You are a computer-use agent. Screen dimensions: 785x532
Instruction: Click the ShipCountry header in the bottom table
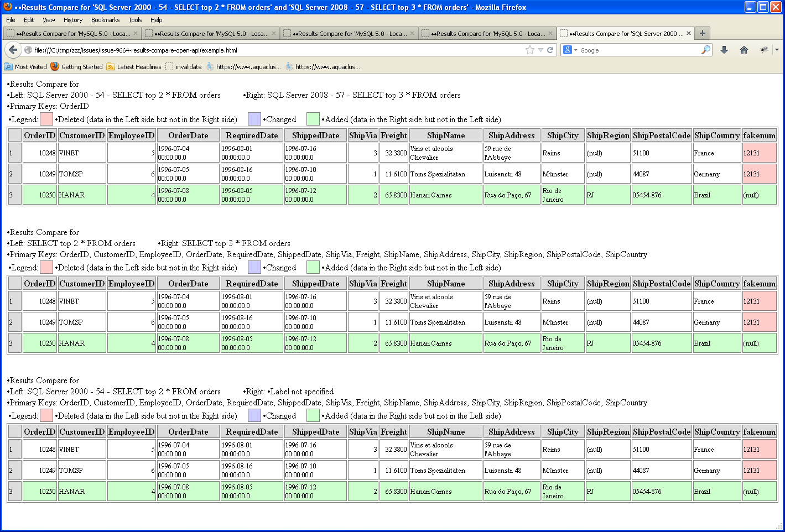pyautogui.click(x=717, y=432)
